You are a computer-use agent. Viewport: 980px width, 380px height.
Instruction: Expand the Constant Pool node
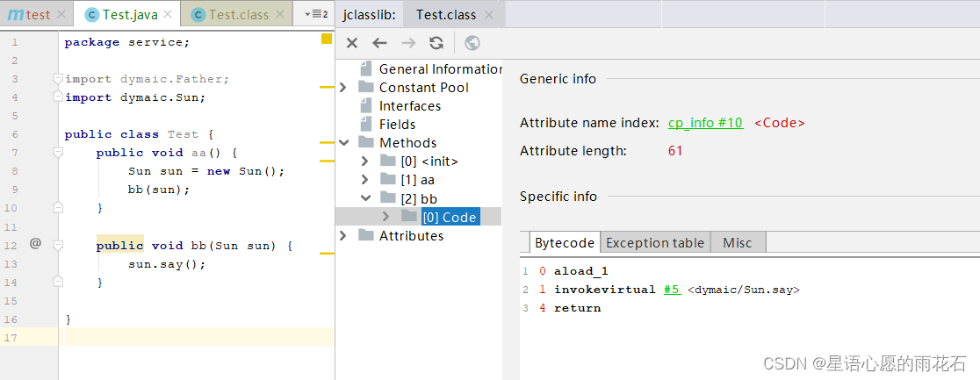click(x=343, y=88)
